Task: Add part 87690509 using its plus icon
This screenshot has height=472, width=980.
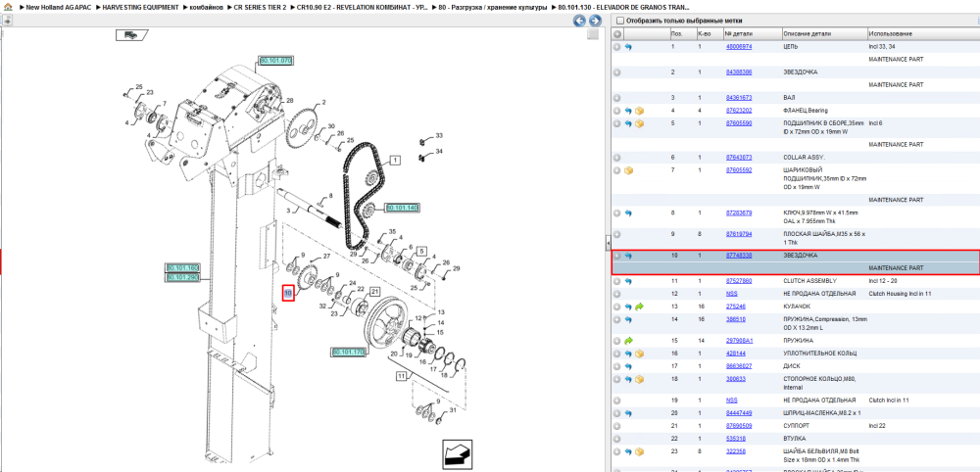Action: click(616, 426)
